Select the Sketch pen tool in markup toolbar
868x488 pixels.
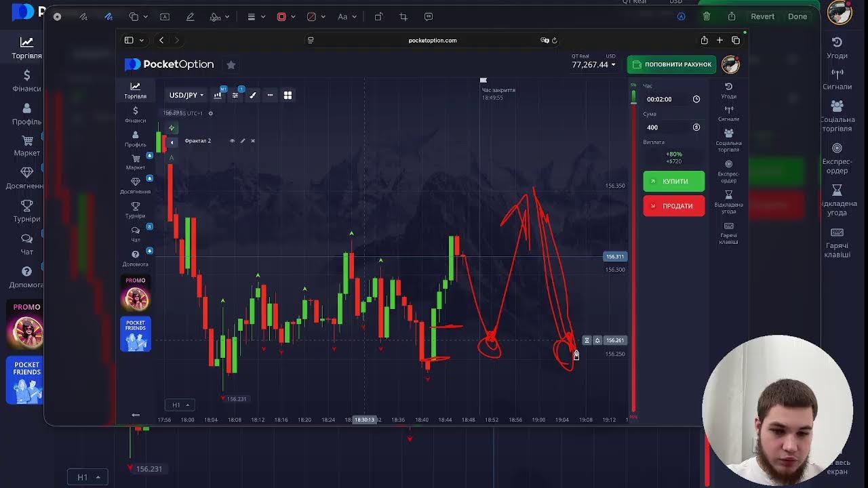pos(83,16)
